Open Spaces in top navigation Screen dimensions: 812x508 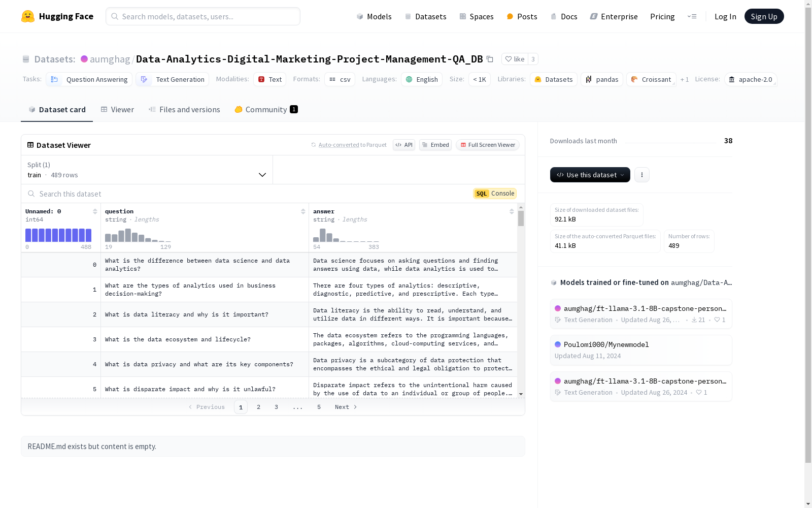click(x=477, y=16)
